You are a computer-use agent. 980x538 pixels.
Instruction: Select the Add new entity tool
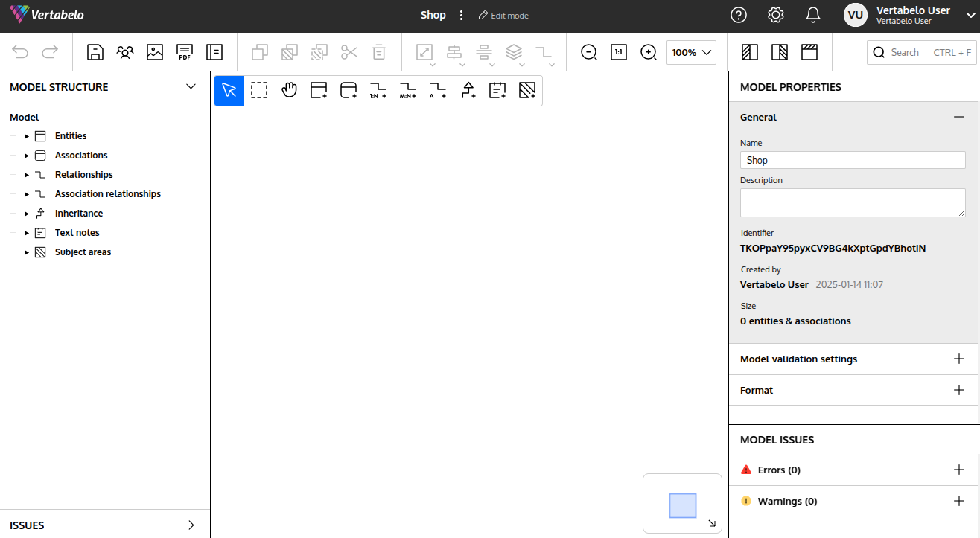[319, 91]
